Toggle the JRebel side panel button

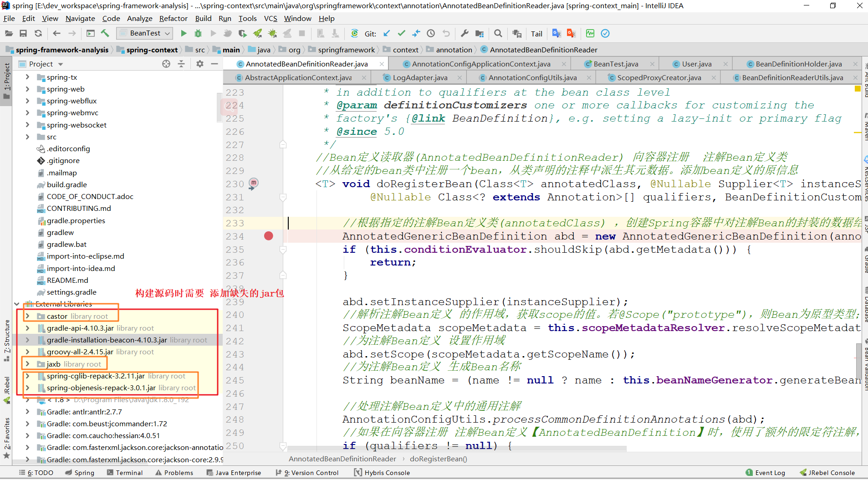point(6,390)
